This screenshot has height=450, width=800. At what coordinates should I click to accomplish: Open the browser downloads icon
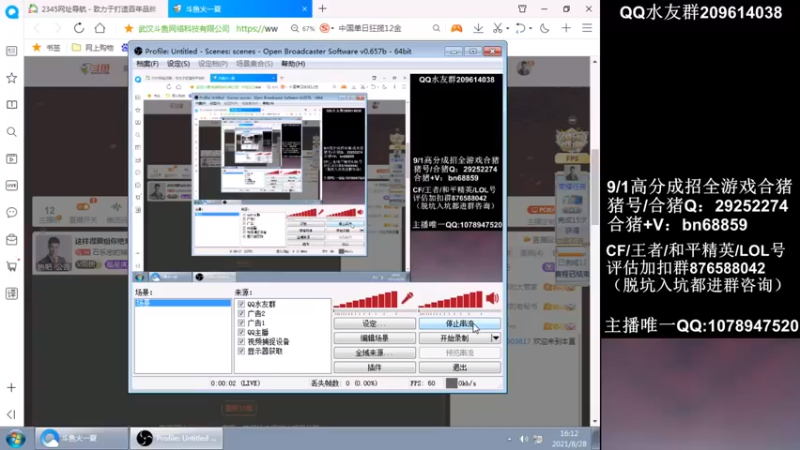(478, 29)
